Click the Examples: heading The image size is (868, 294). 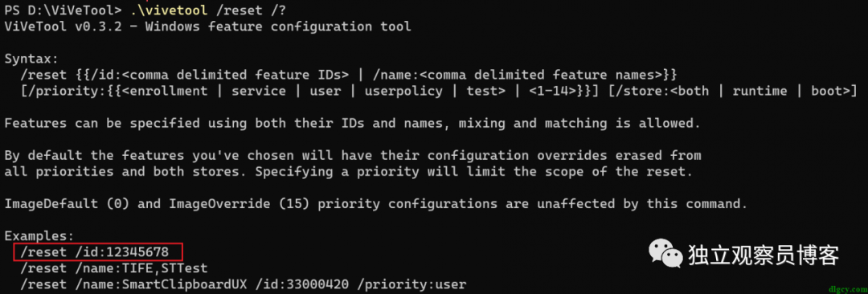pos(39,236)
